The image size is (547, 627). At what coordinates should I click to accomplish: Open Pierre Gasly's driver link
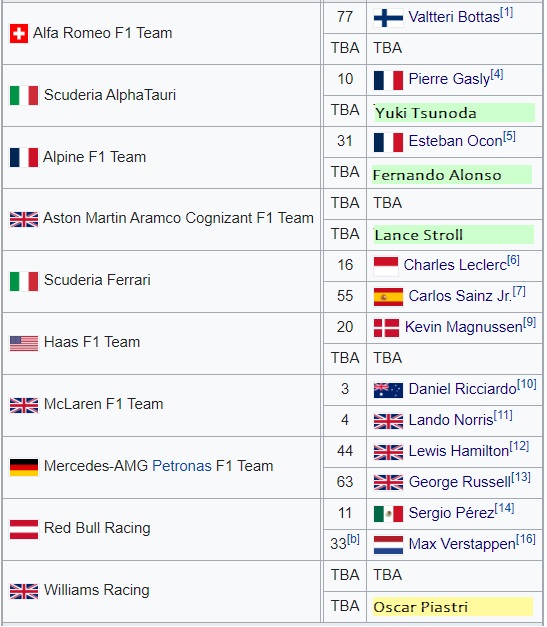click(449, 79)
